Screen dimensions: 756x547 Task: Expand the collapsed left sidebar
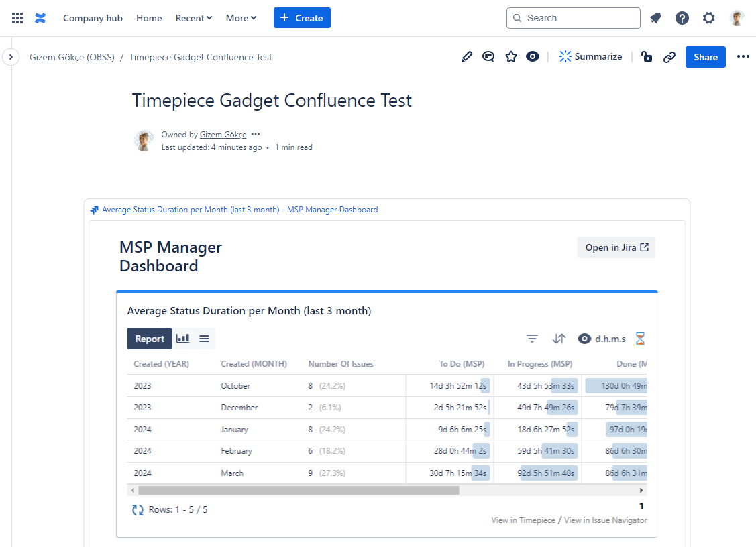[11, 57]
